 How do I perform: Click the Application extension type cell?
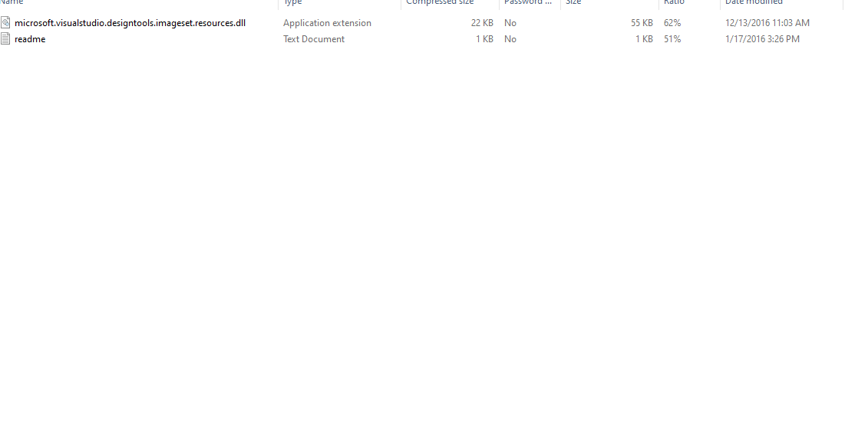coord(327,23)
